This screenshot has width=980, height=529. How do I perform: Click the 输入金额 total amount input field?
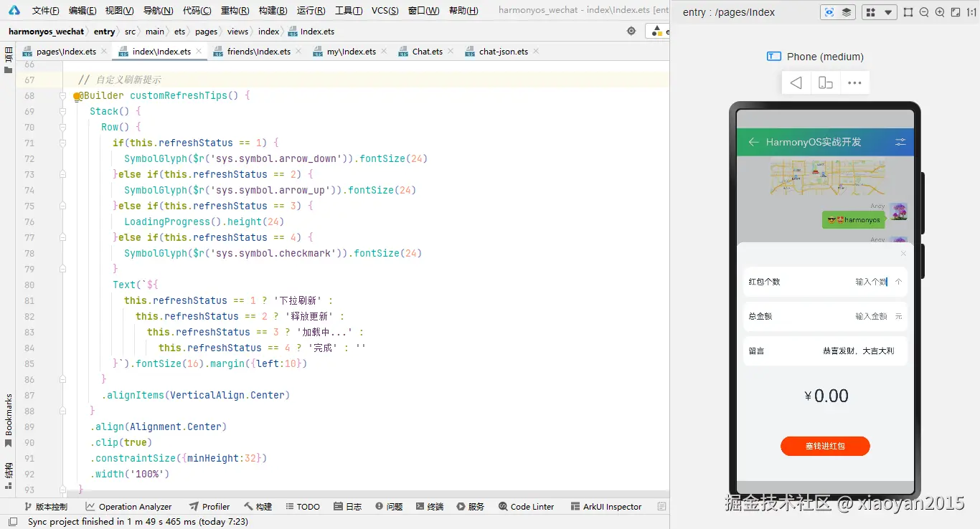[870, 316]
